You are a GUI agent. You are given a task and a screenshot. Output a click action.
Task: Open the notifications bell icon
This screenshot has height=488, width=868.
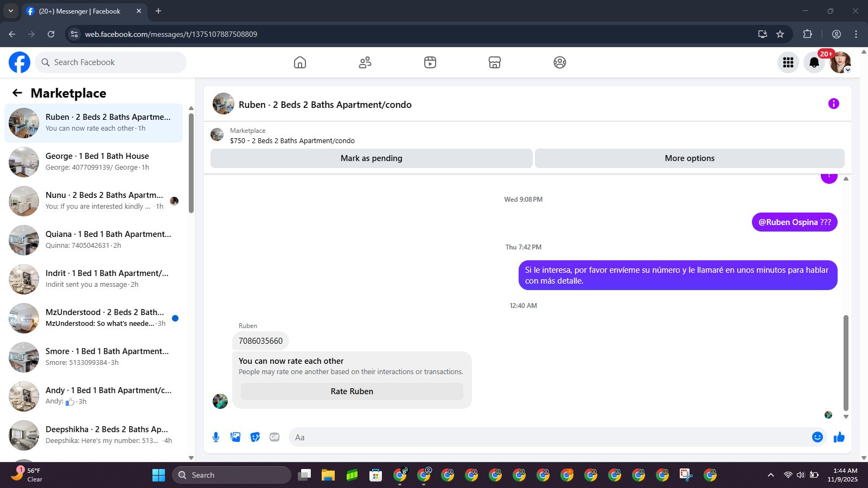(814, 62)
